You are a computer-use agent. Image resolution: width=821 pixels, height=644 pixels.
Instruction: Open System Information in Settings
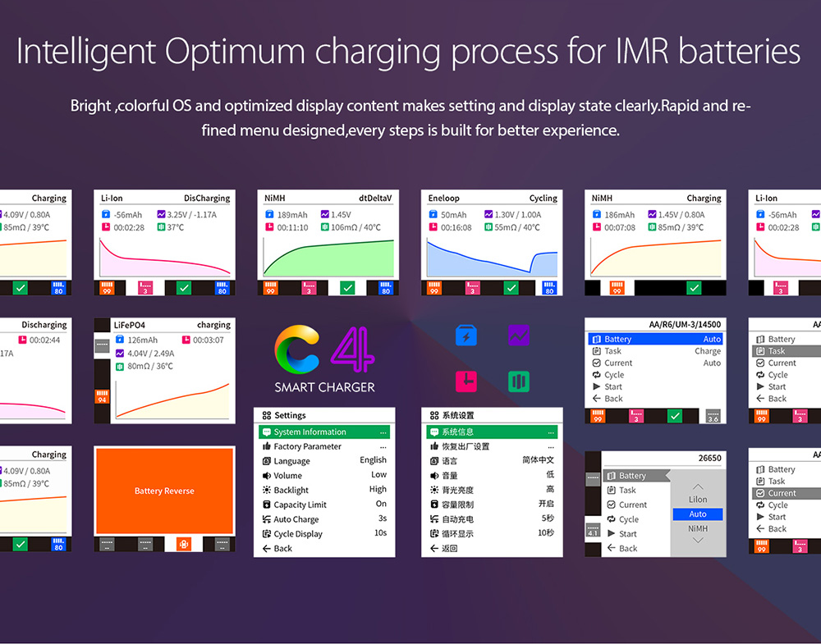(324, 432)
